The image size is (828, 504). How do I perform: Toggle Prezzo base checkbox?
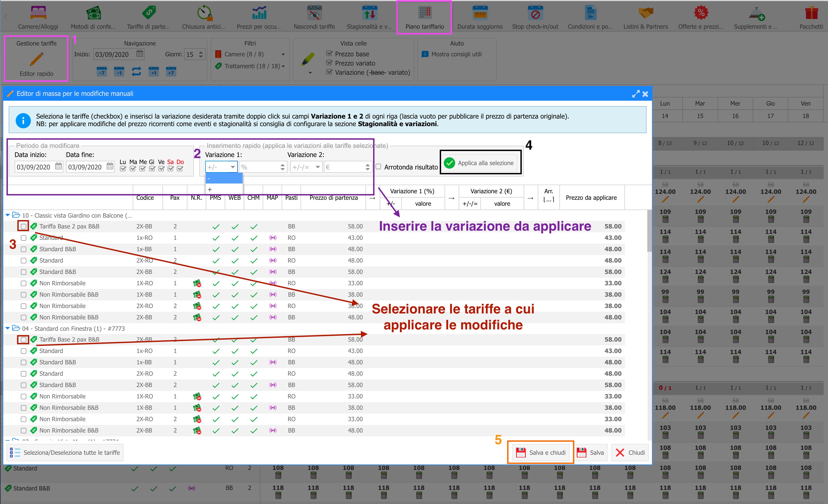(x=329, y=54)
